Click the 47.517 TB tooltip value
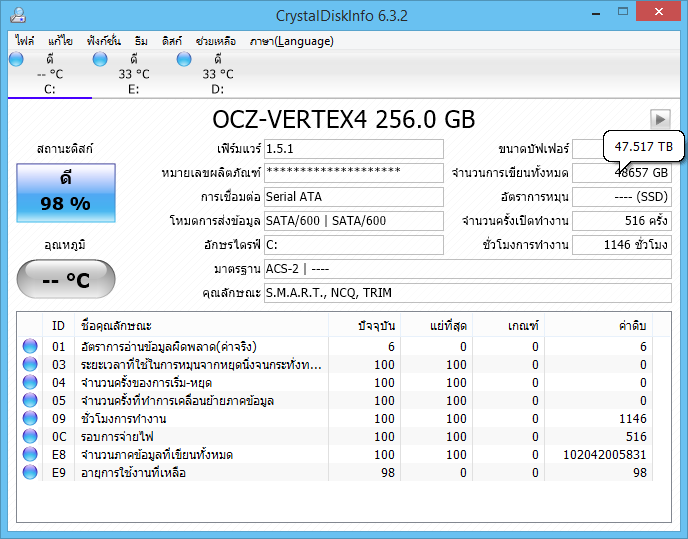The height and width of the screenshot is (539, 688). click(644, 146)
